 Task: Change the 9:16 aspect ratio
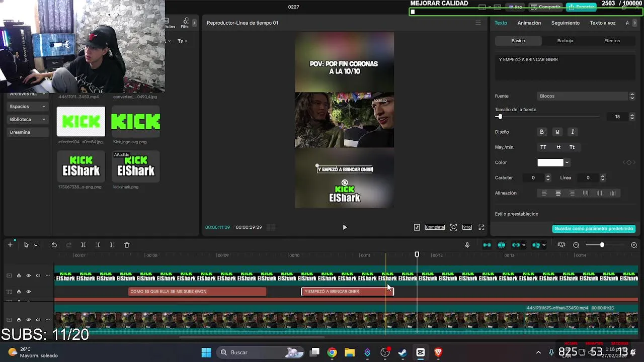point(467,227)
